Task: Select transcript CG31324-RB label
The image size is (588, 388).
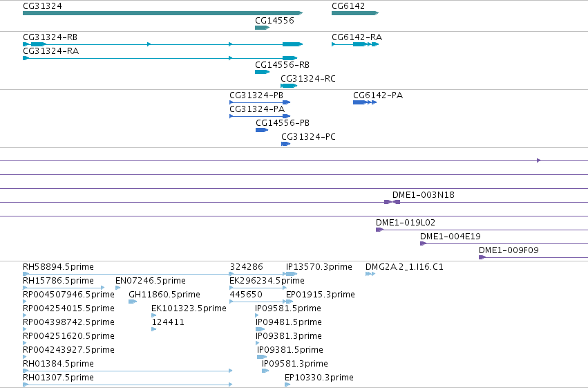Action: [50, 37]
